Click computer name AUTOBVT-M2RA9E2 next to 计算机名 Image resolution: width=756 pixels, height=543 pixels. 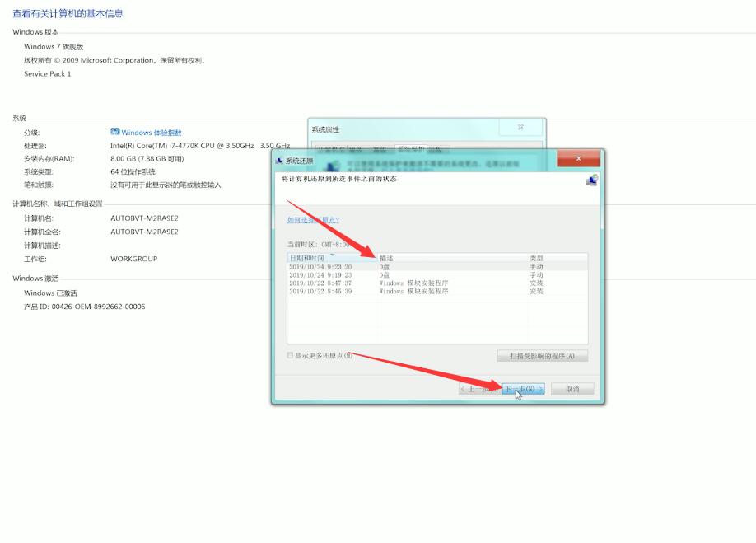(144, 218)
